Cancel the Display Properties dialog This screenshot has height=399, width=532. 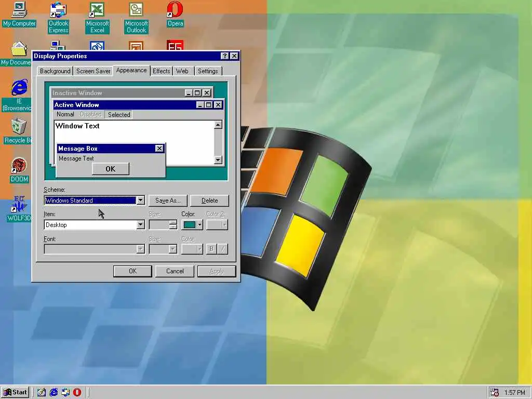point(175,271)
